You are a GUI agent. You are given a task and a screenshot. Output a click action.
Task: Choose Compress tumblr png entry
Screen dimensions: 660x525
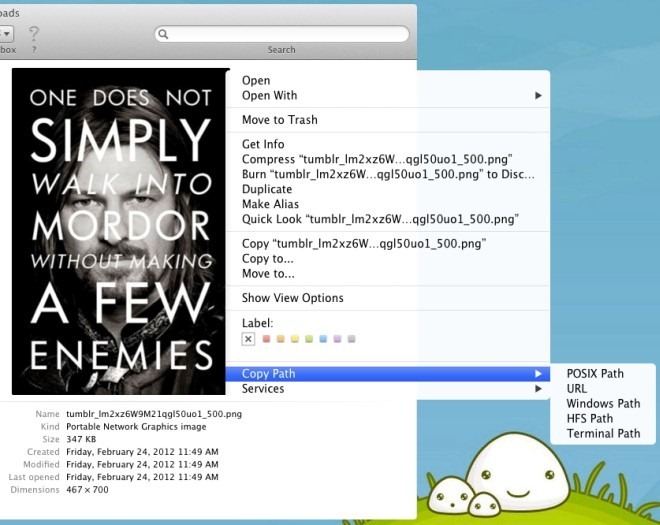coord(388,160)
